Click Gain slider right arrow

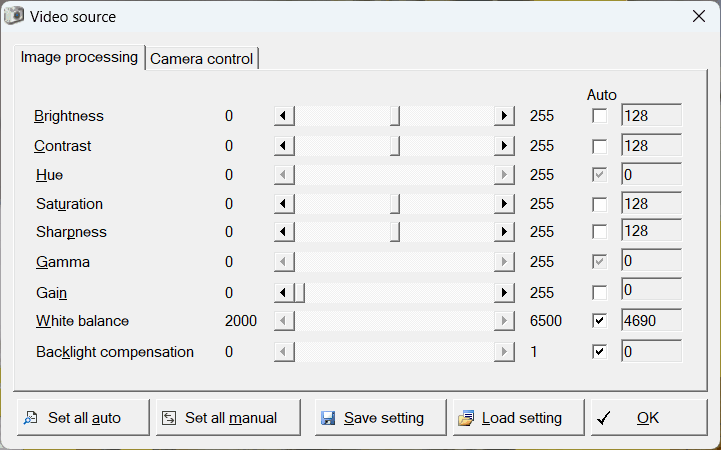(x=504, y=293)
